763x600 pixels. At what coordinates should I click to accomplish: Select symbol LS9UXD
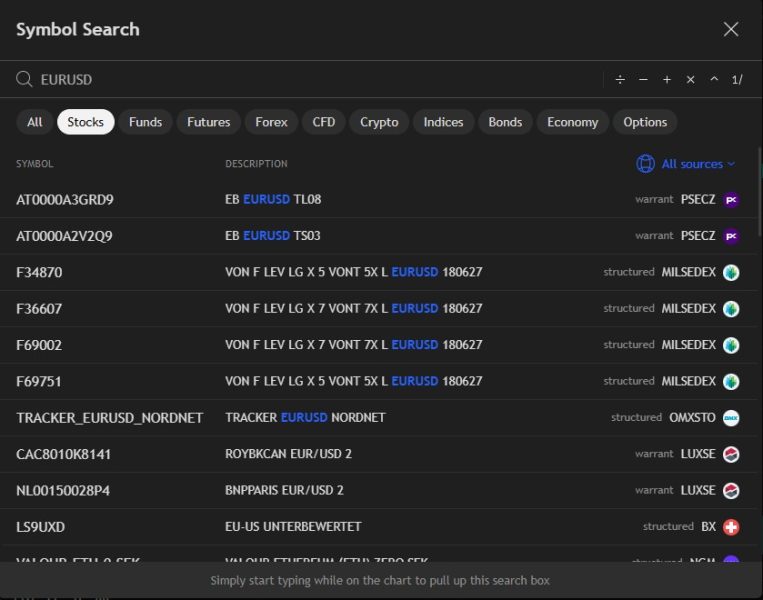pos(40,527)
